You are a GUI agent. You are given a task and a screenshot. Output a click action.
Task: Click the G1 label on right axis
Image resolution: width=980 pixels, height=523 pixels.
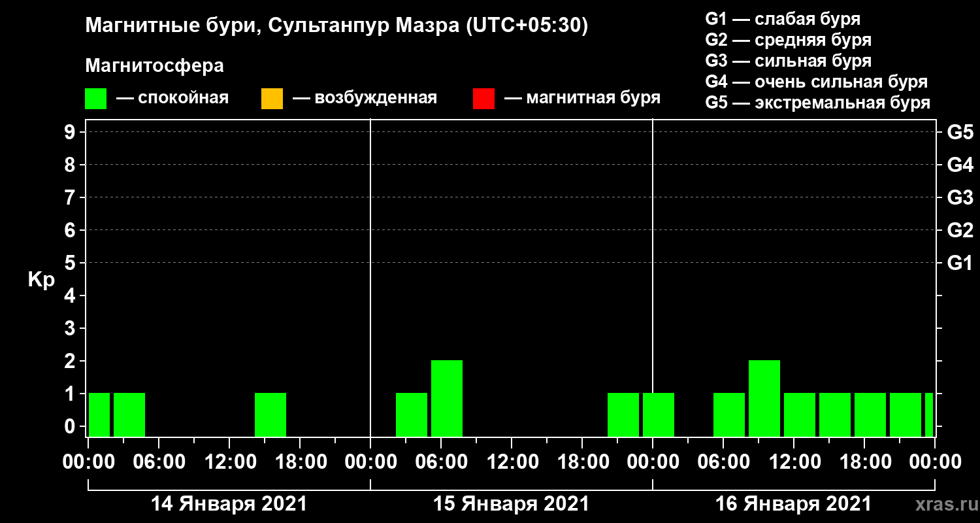point(960,263)
